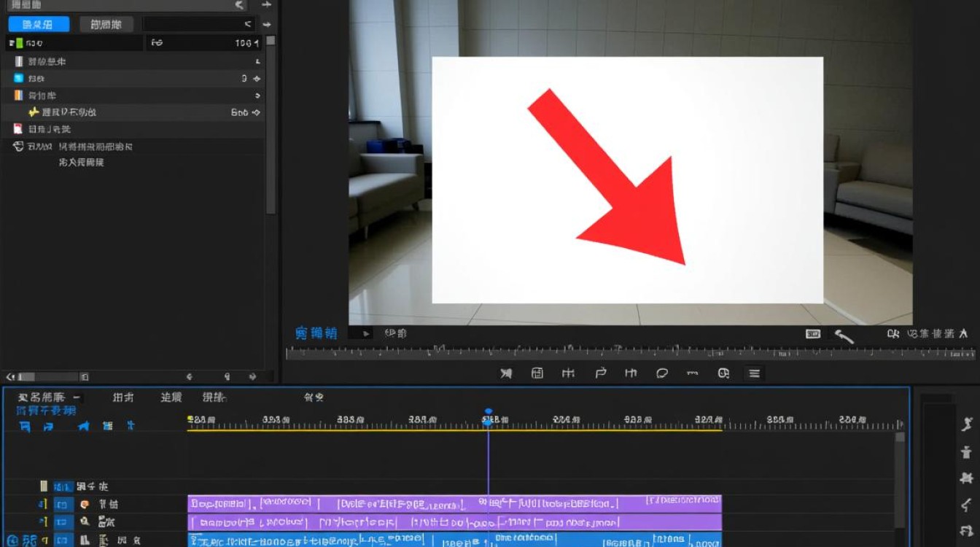
Task: Click the blue playhead marker on timeline ruler
Action: [x=489, y=413]
